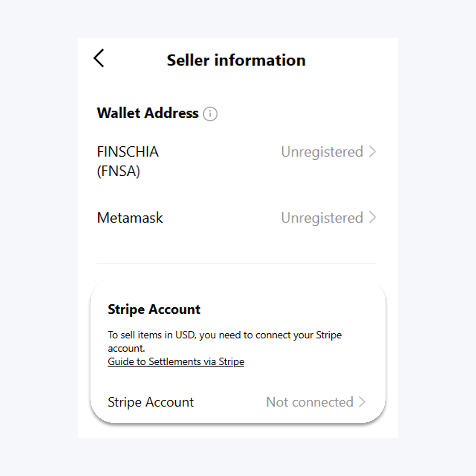Open the Stripe Account row chevron
Image resolution: width=476 pixels, height=476 pixels.
pyautogui.click(x=362, y=402)
